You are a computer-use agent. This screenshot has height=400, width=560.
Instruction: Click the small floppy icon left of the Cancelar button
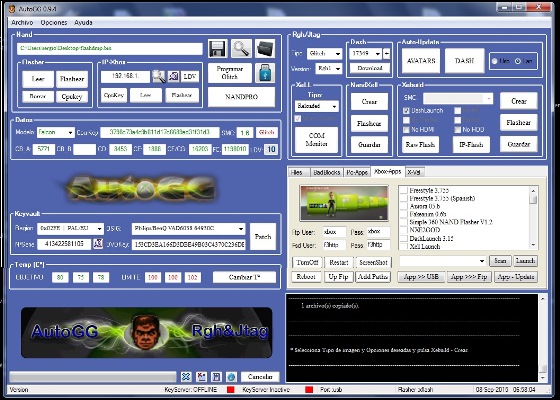click(216, 376)
